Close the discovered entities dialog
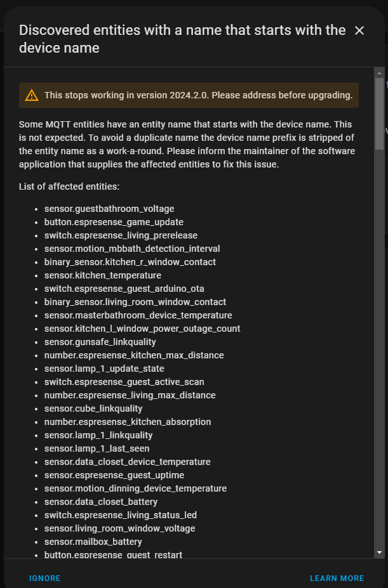 point(359,30)
